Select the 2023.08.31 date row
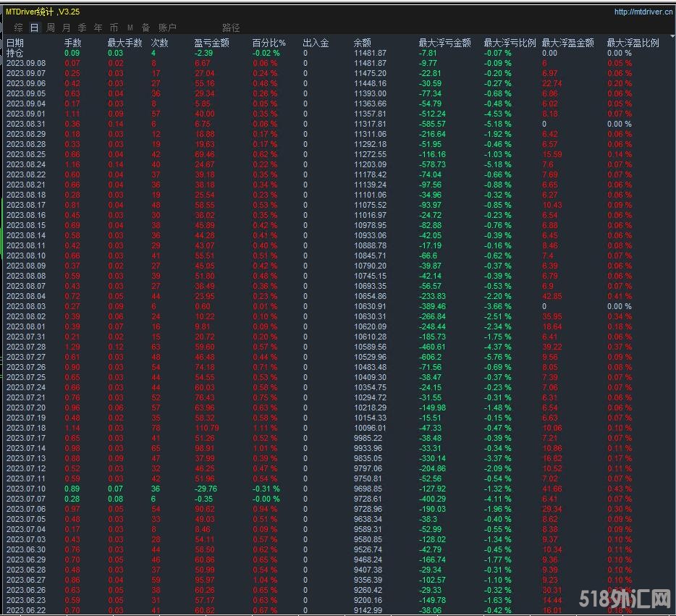Viewport: 676px width, 616px height. [26, 125]
